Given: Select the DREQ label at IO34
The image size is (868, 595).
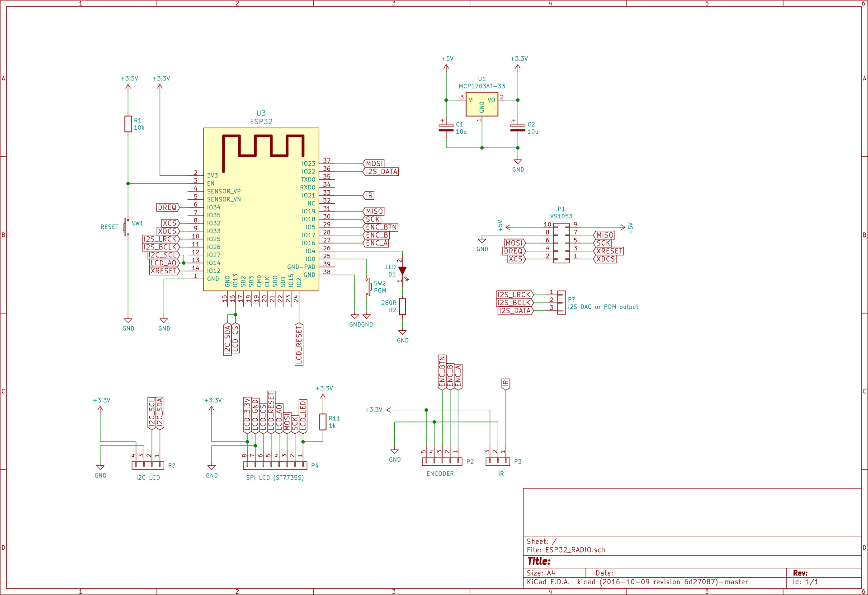Looking at the screenshot, I should point(168,207).
